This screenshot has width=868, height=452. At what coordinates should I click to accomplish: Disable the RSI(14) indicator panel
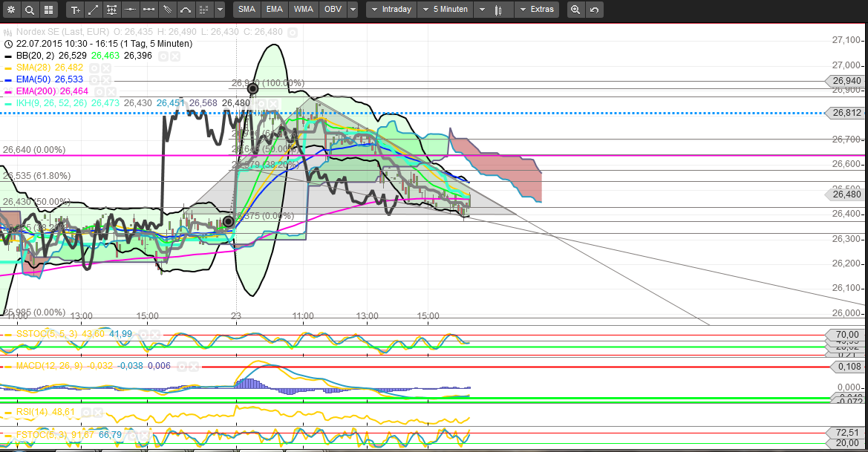(x=97, y=413)
